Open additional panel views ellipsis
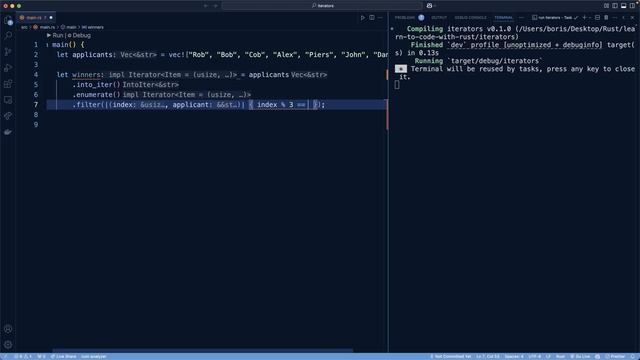 521,18
